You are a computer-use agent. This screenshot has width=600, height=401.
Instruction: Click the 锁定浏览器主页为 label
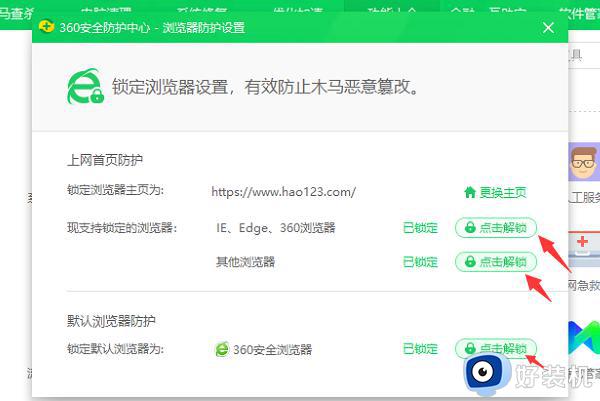pyautogui.click(x=116, y=190)
